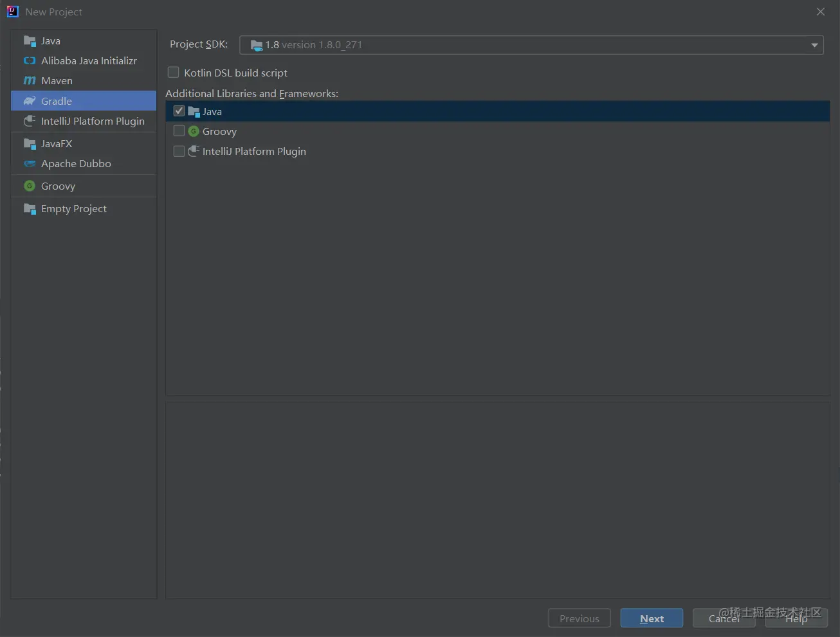Screen dimensions: 840x637
Task: Click the green Groovy icon in sidebar
Action: (30, 186)
